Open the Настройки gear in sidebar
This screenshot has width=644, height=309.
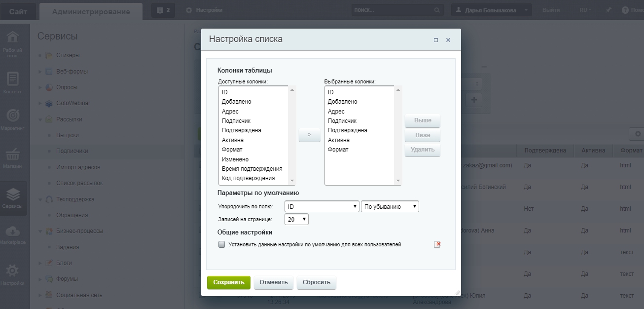[x=12, y=274]
